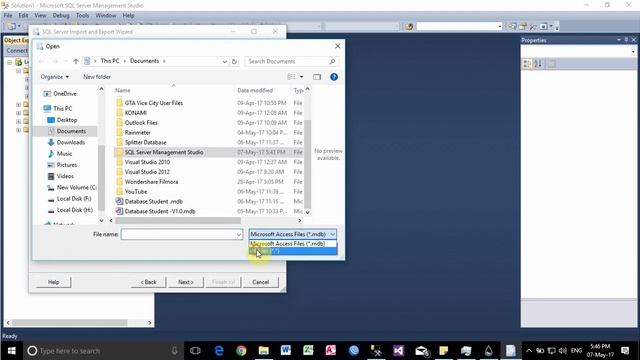Select Database Student -V1.0.mdb file
The image size is (640, 360).
tap(160, 211)
